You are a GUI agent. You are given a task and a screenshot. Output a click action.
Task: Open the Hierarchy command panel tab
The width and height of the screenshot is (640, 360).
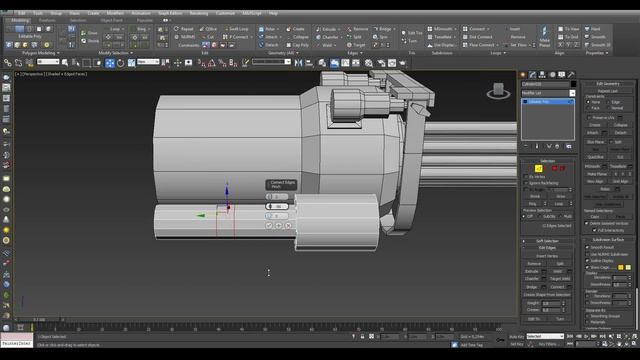pos(542,75)
